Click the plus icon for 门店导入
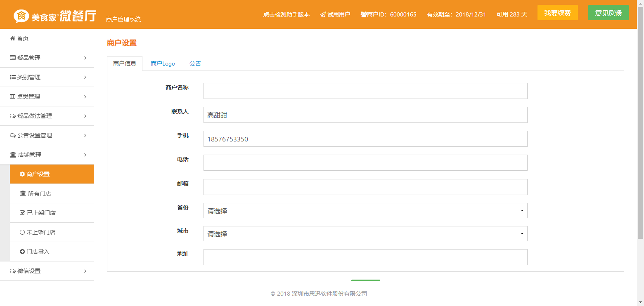The height and width of the screenshot is (306, 644). 22,252
